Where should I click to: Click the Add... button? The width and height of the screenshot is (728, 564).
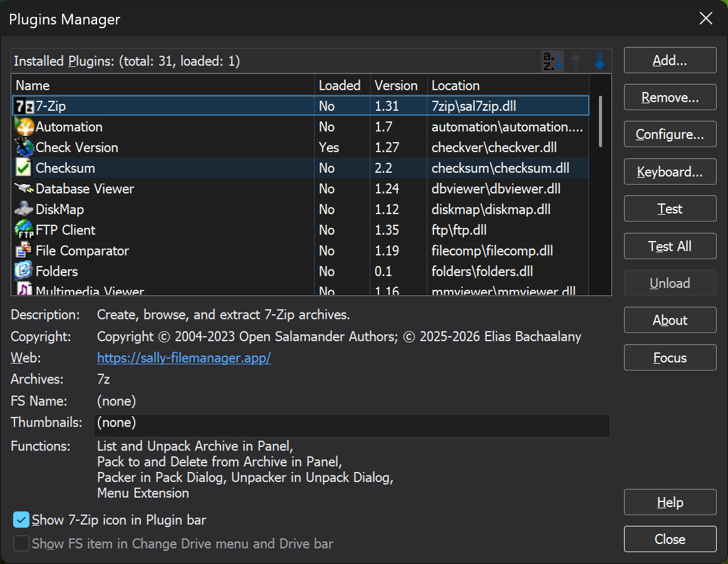pyautogui.click(x=670, y=60)
